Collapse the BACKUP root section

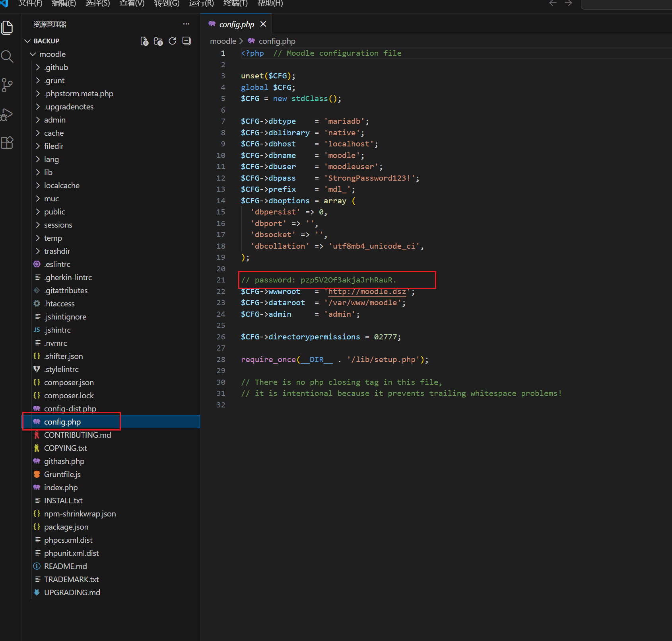click(28, 41)
